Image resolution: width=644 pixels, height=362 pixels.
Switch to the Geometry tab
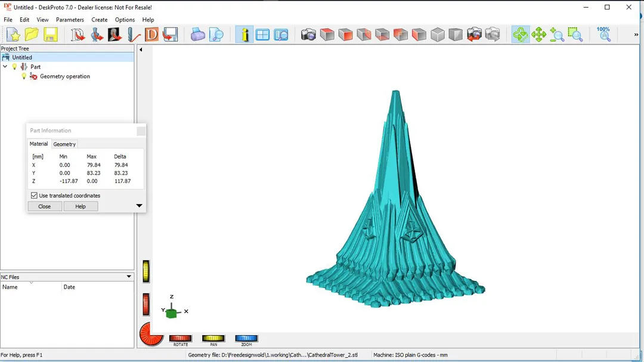(64, 144)
